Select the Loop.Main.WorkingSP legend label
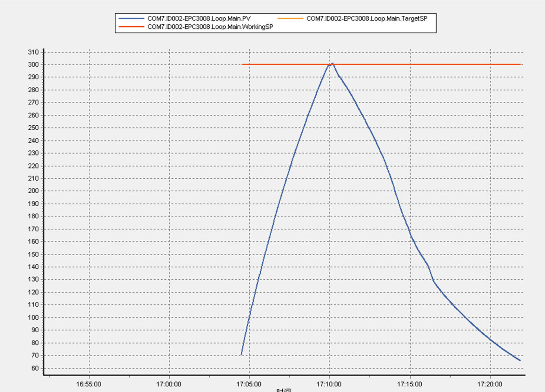Screen dimensions: 545x392 click(210, 27)
